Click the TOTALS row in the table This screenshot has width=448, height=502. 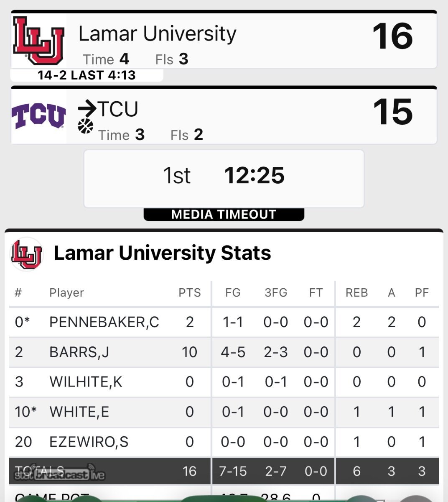224,471
